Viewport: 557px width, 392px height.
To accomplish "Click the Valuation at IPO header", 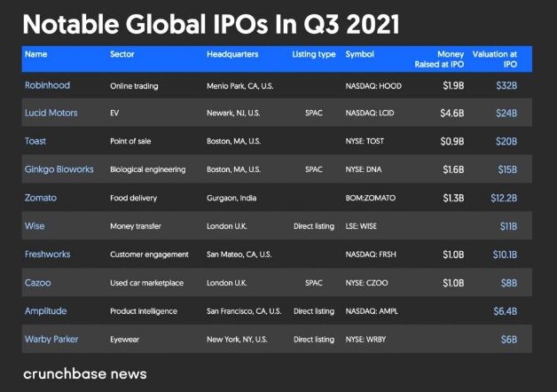I will [501, 59].
